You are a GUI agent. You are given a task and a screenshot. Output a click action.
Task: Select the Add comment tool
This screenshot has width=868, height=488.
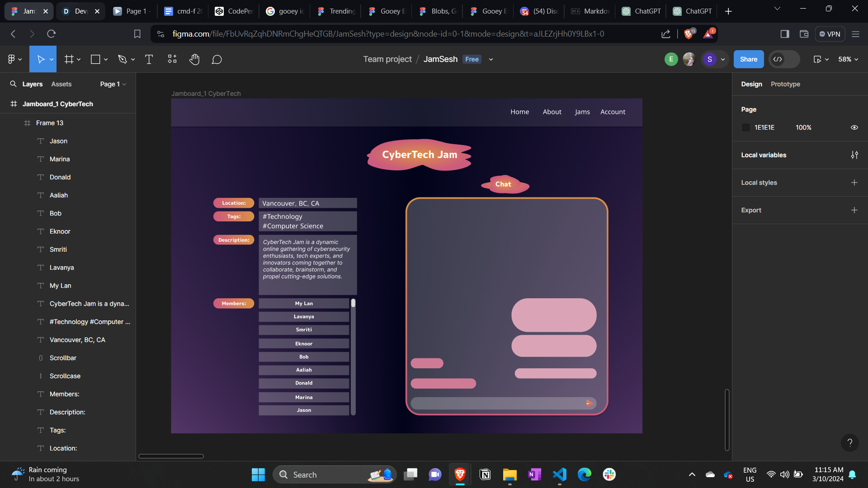coord(217,59)
